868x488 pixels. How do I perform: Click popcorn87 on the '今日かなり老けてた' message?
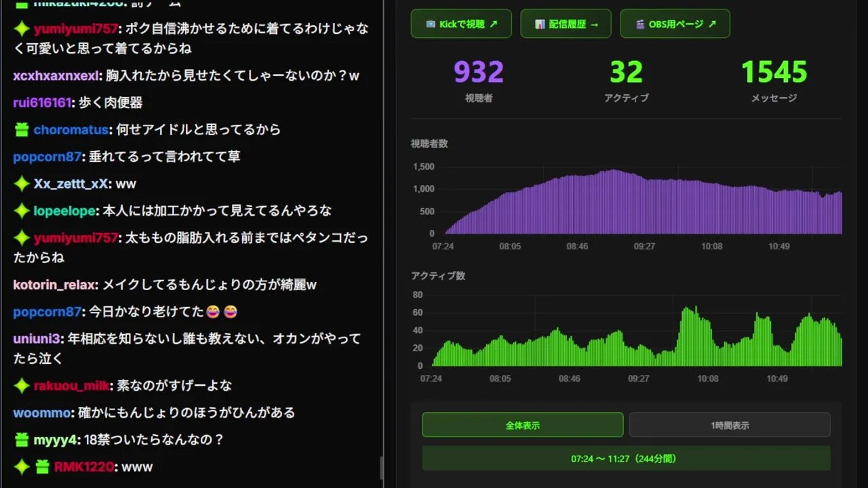(47, 312)
